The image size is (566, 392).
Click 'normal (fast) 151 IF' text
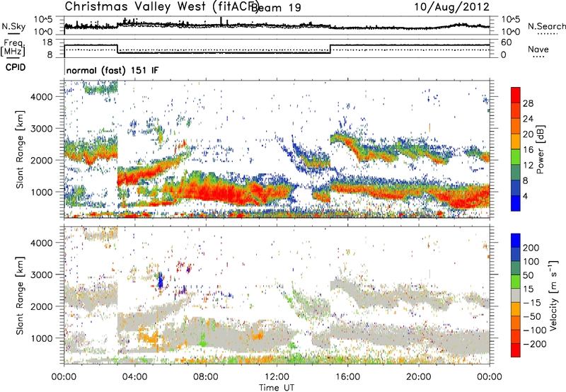(x=112, y=70)
